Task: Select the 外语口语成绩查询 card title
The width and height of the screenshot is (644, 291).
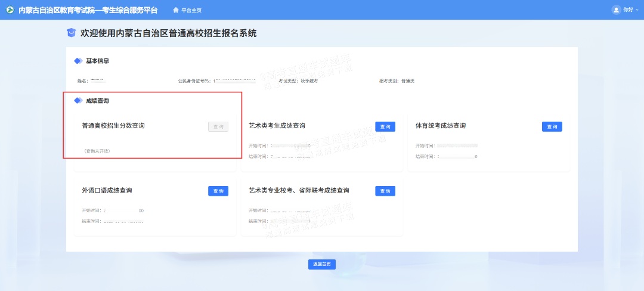Action: click(x=107, y=190)
